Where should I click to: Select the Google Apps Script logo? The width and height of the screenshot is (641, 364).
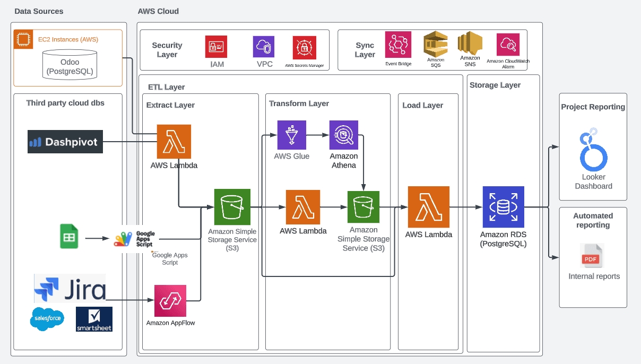pos(134,238)
